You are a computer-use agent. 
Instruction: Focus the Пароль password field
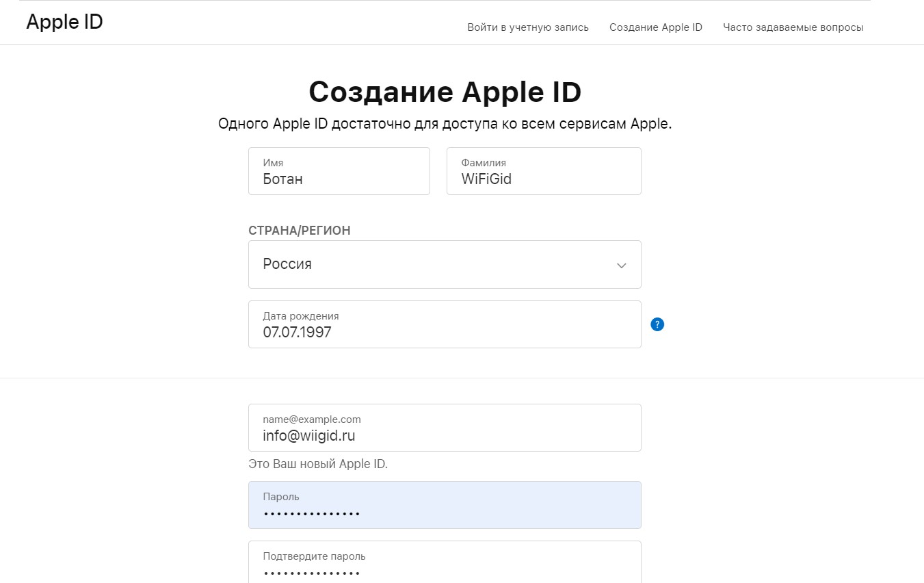(x=445, y=505)
